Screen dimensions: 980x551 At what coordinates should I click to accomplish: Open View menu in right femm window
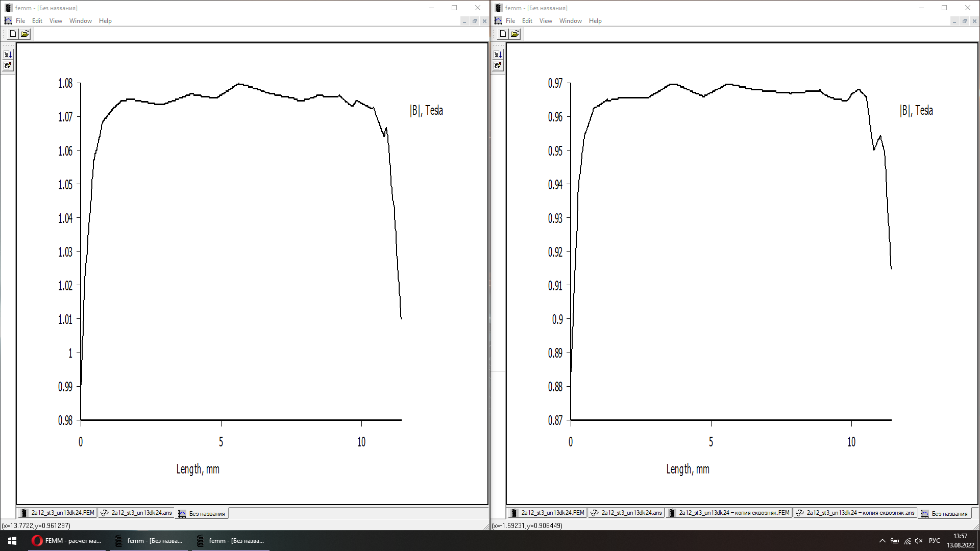(546, 21)
